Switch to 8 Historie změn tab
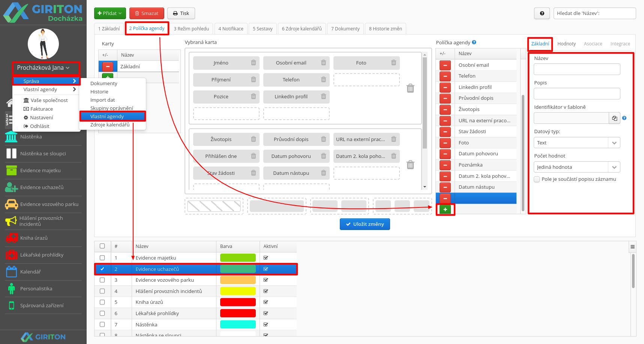The height and width of the screenshot is (344, 644). pyautogui.click(x=385, y=29)
